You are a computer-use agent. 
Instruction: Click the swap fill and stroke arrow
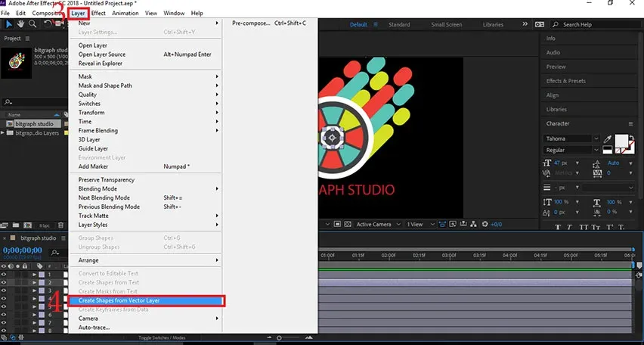(632, 138)
